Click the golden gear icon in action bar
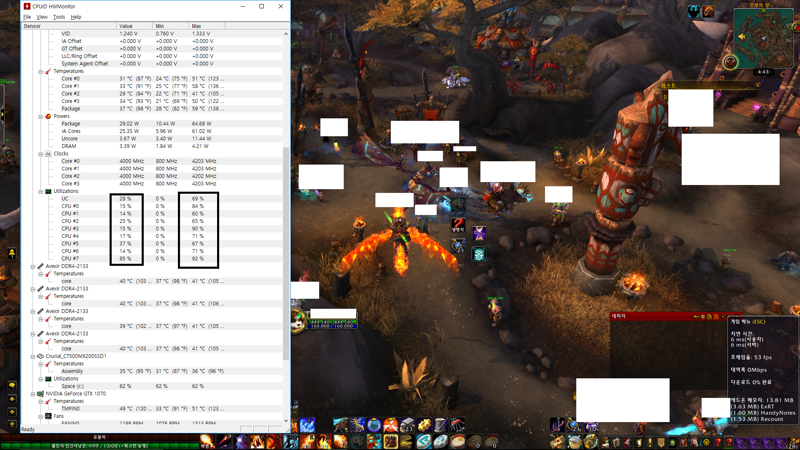Screen dimensions: 800x450 [424, 424]
